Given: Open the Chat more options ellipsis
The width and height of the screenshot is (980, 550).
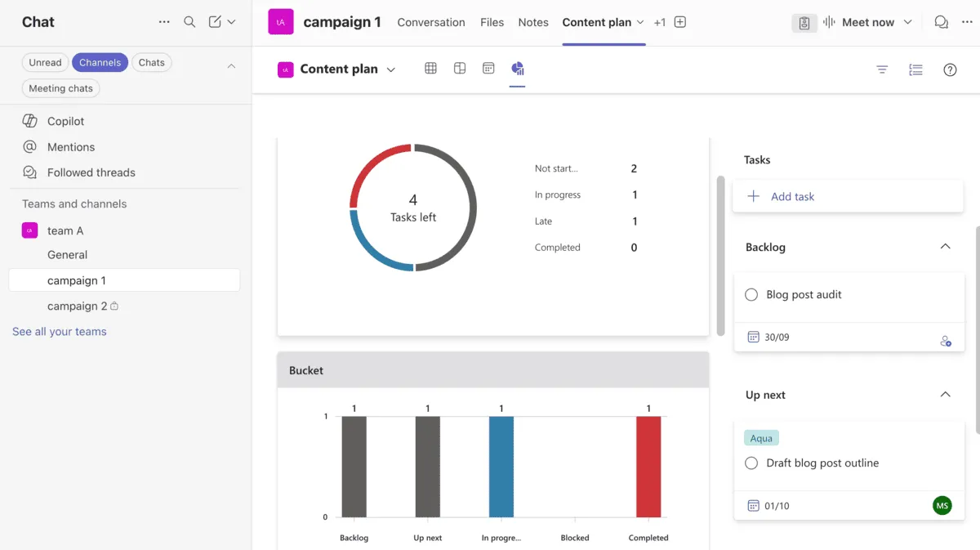Looking at the screenshot, I should [164, 22].
